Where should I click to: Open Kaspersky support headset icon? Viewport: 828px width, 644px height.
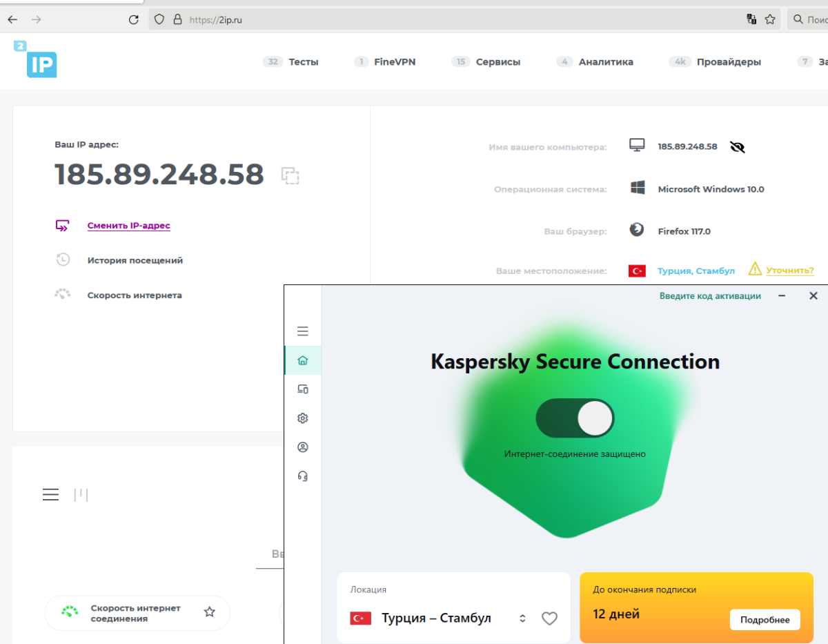(x=302, y=476)
